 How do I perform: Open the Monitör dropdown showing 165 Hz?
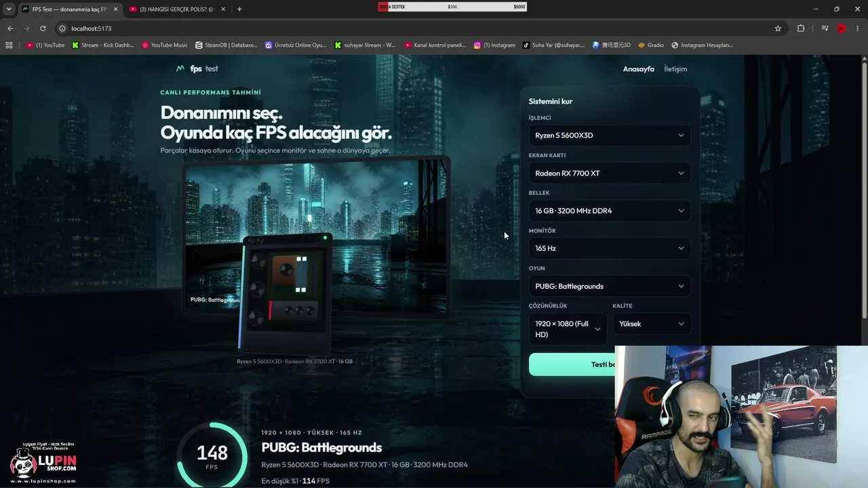pyautogui.click(x=610, y=248)
